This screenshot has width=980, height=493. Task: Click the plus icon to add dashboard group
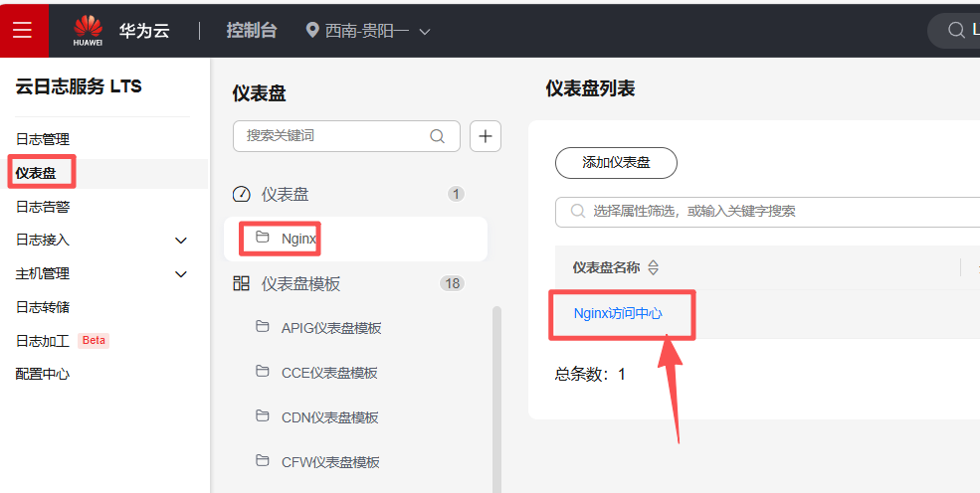click(x=485, y=136)
